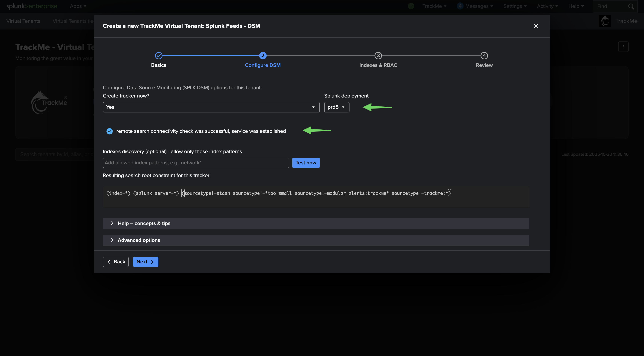Open the Splunk deployment prd5 dropdown
This screenshot has height=356, width=644.
pyautogui.click(x=337, y=107)
